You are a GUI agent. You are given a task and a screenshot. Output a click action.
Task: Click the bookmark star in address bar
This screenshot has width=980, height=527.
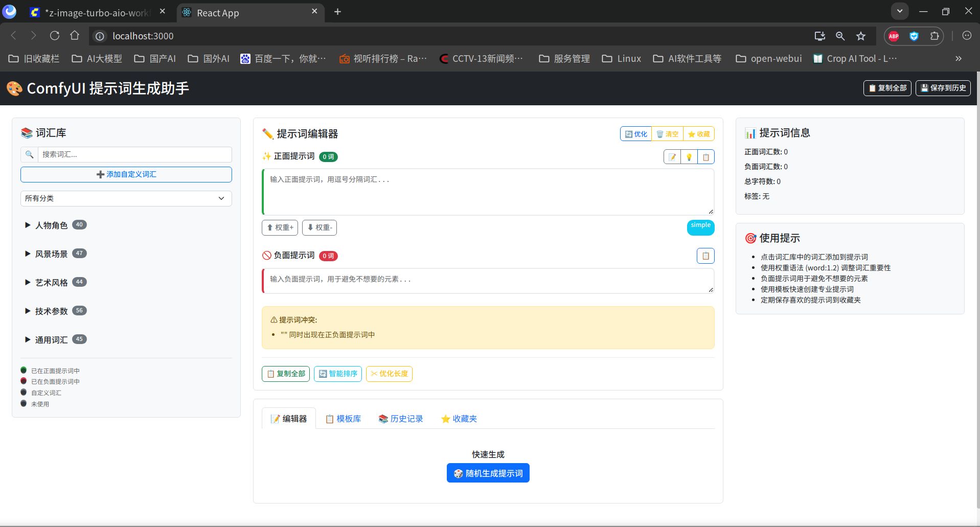[x=861, y=36]
